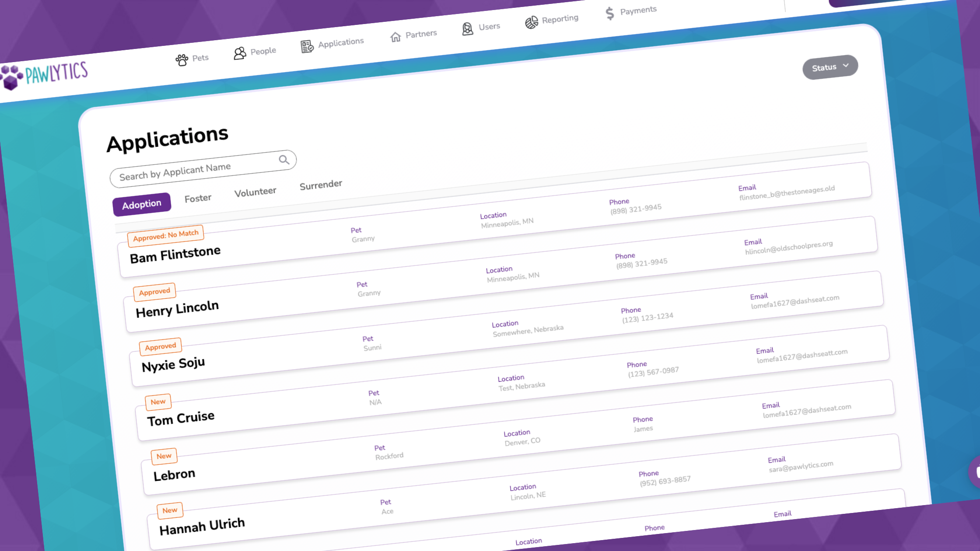Screen dimensions: 980x551
Task: Click Nyxie Soju's Approved badge
Action: pos(161,346)
